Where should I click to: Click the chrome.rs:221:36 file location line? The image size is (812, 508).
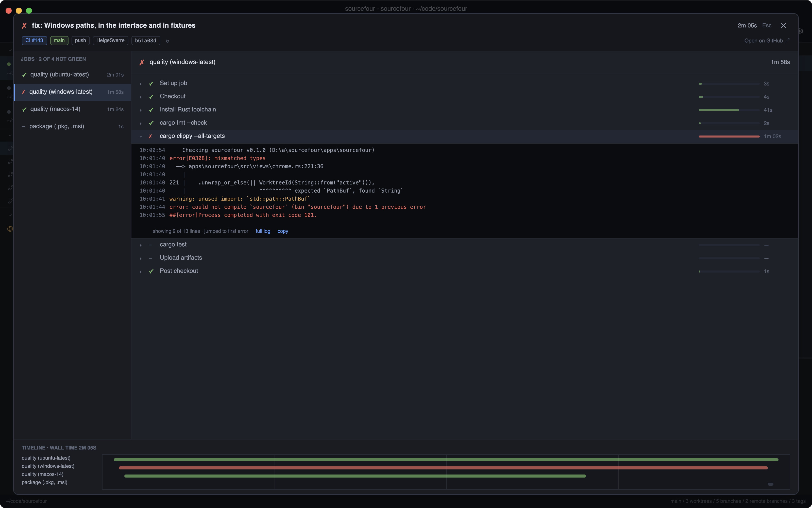click(249, 166)
